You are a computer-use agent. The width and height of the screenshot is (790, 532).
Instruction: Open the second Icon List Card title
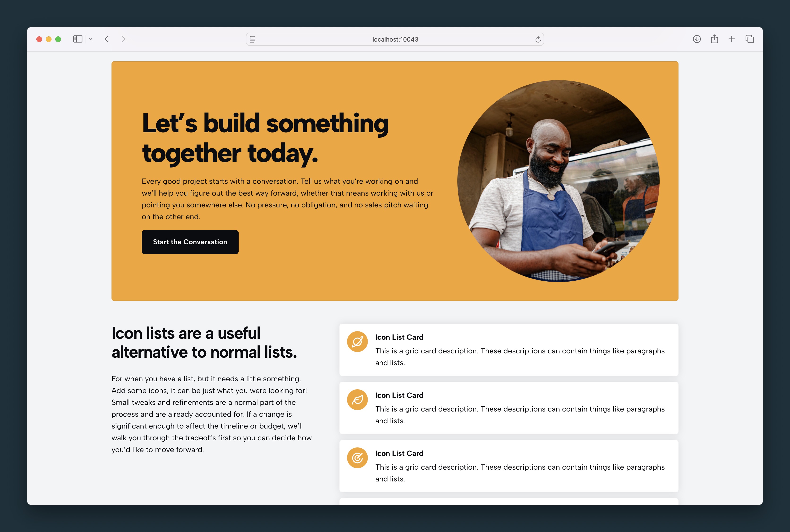coord(399,395)
